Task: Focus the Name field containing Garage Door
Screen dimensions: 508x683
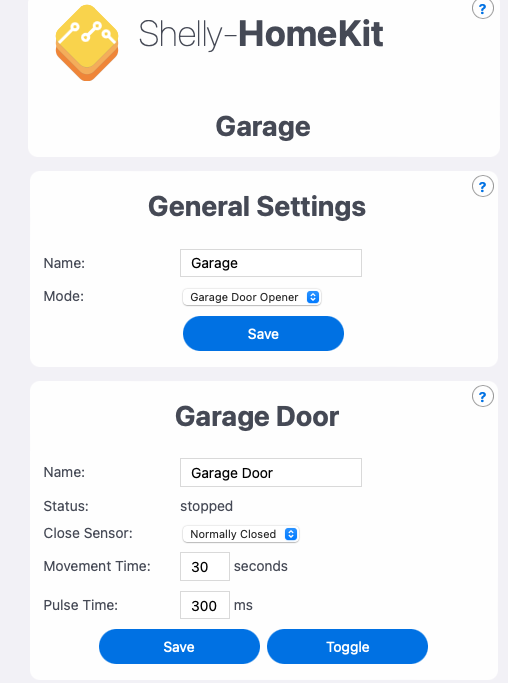Action: pos(271,473)
